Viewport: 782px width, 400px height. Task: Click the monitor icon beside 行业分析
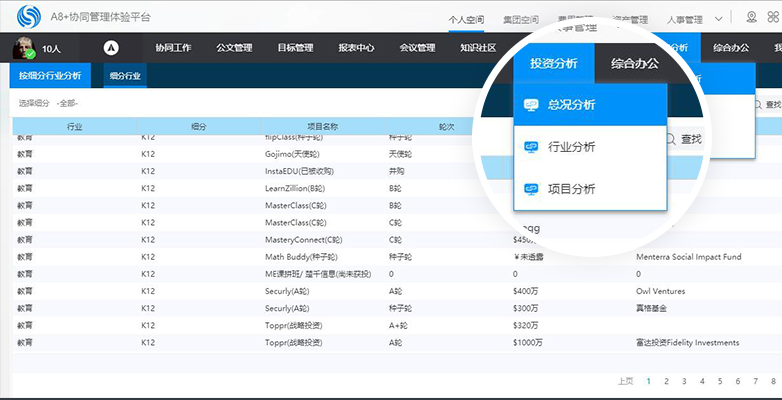point(531,147)
